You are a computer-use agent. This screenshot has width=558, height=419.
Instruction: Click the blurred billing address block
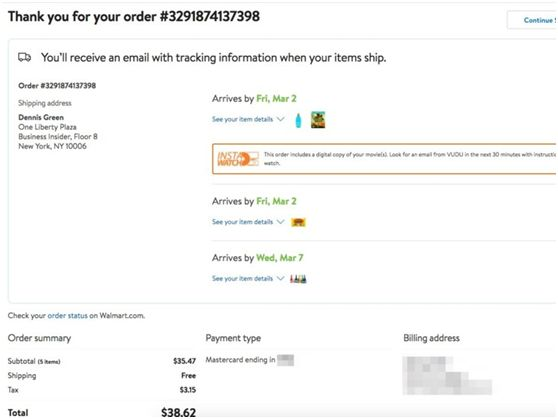point(447,375)
